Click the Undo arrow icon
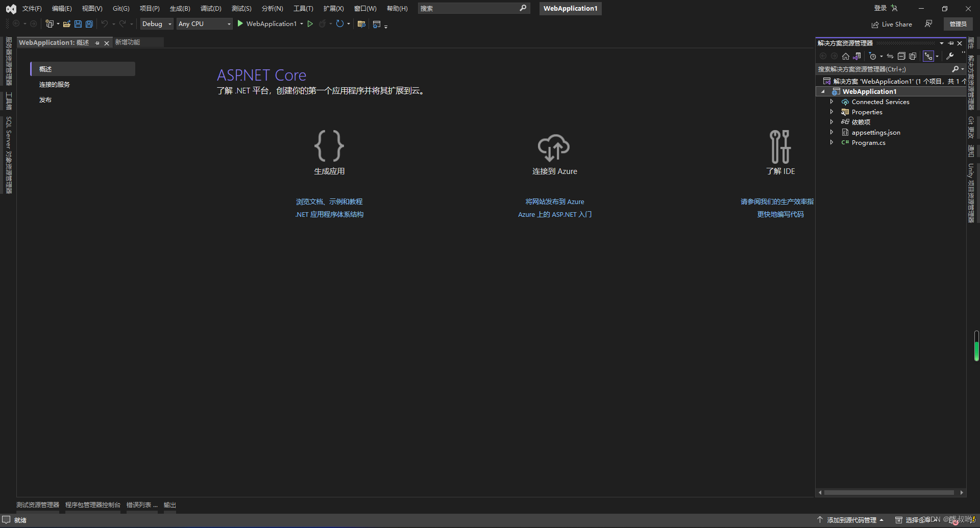Image resolution: width=980 pixels, height=528 pixels. coord(105,24)
